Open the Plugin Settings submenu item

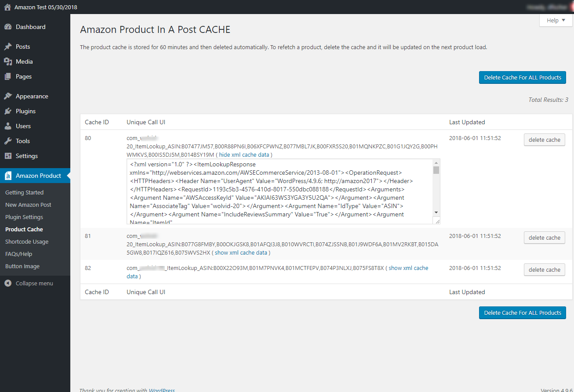pos(24,217)
